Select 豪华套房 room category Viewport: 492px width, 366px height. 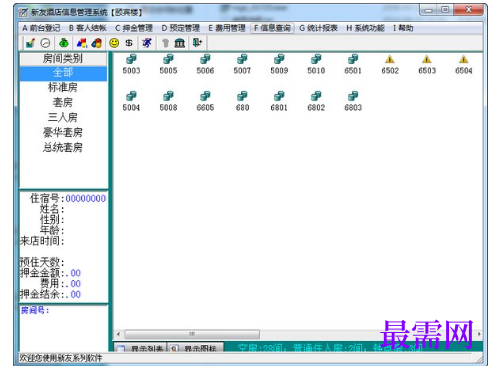pos(63,132)
